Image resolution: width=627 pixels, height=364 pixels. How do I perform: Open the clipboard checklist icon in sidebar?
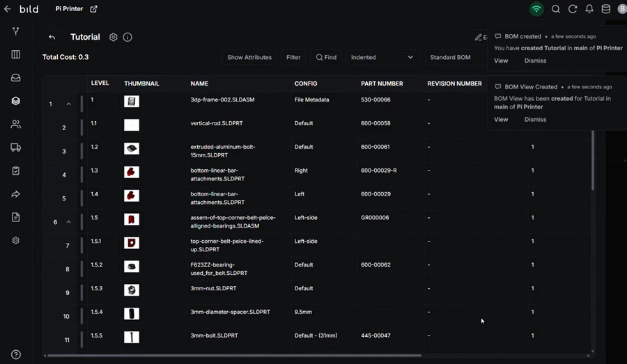pyautogui.click(x=15, y=171)
